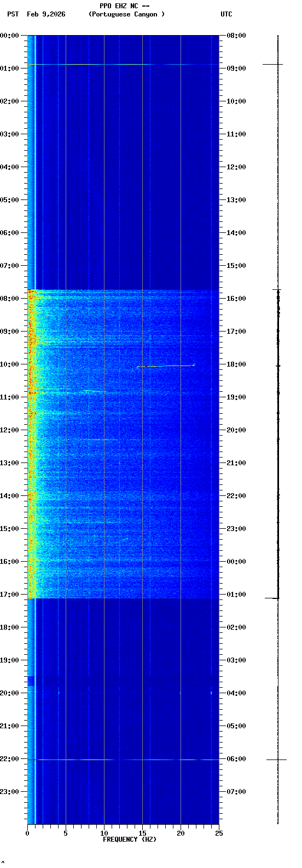The width and height of the screenshot is (302, 868).
Task: Click the UTC '00:00' time label
Action: coord(236,562)
